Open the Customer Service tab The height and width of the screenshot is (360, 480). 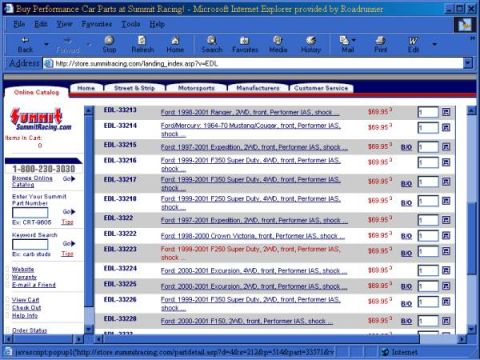click(321, 88)
